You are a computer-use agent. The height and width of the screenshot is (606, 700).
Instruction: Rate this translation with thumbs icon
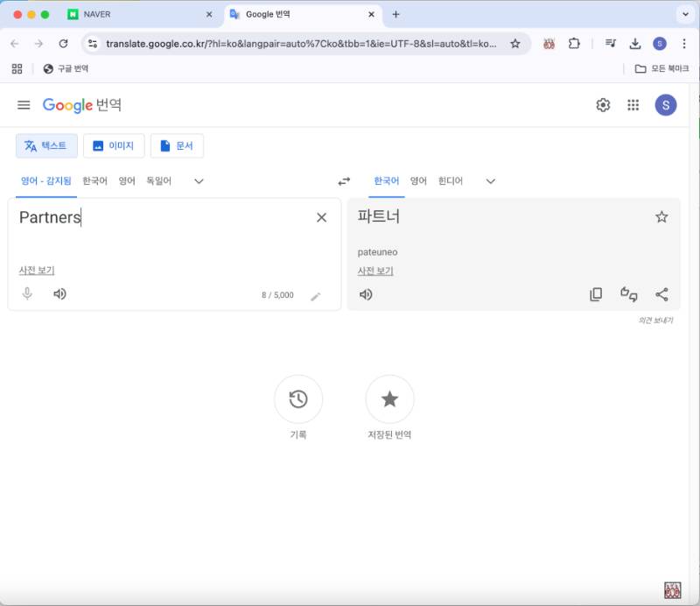628,294
